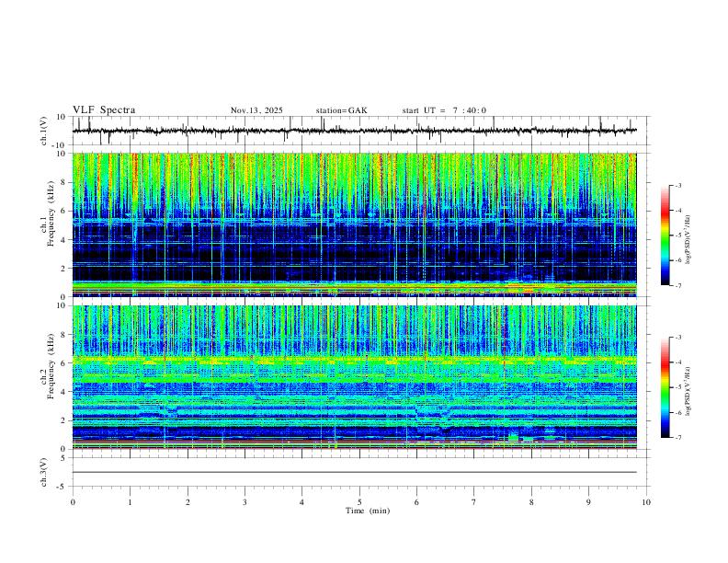The width and height of the screenshot is (728, 563).
Task: Click the '-3' value on upper colorbar
Action: coord(677,185)
